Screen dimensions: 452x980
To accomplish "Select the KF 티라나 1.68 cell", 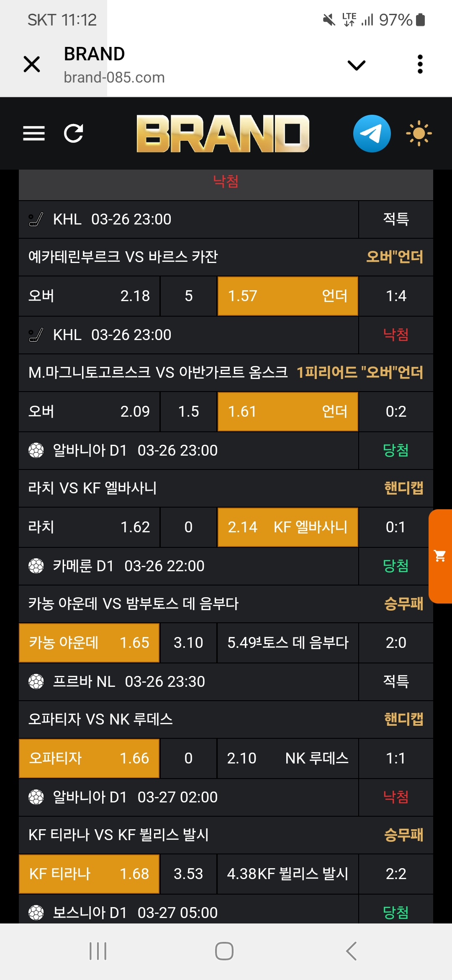I will [x=89, y=874].
